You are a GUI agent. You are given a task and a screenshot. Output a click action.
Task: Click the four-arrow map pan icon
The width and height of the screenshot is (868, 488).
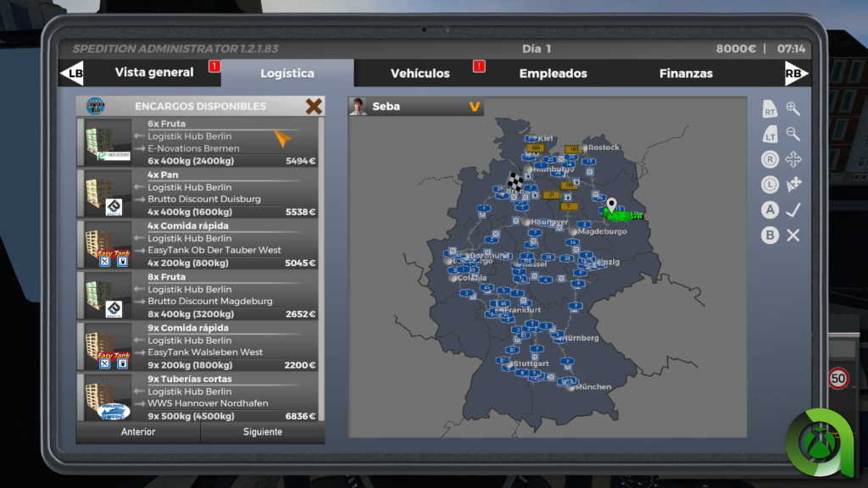point(793,159)
